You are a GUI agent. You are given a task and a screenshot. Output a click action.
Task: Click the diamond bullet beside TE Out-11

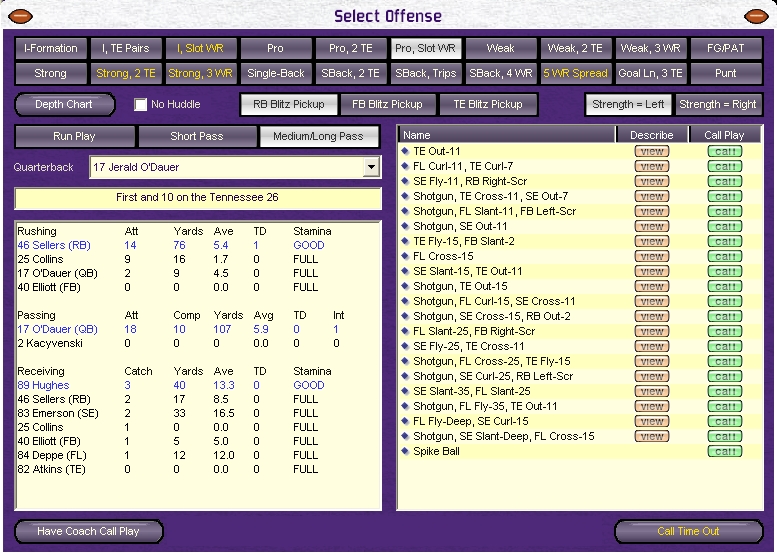coord(405,151)
